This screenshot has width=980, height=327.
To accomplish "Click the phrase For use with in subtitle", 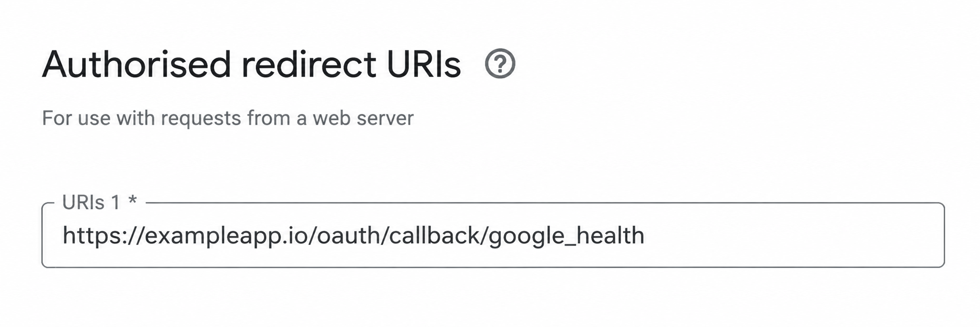I will (x=98, y=118).
